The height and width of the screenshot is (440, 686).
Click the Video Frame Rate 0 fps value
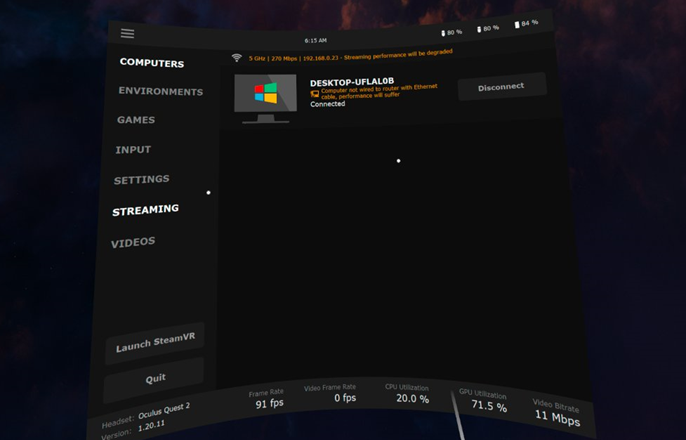pos(345,398)
